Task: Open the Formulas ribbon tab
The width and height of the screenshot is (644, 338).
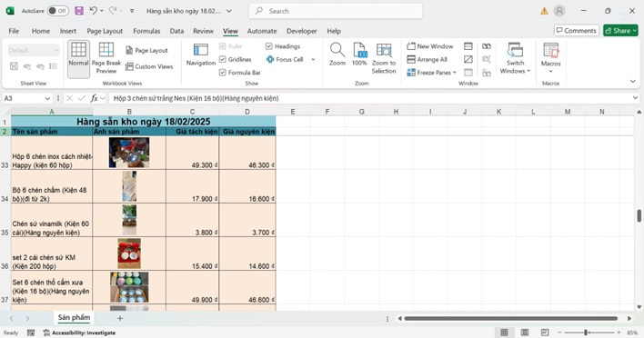Action: (146, 31)
